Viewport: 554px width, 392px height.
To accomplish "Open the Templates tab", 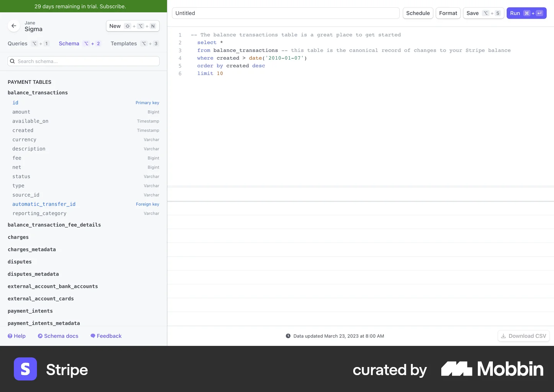I will [x=135, y=43].
